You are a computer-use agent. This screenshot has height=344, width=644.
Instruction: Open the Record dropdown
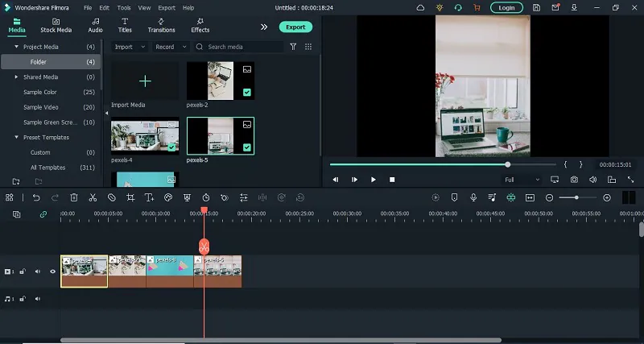coord(169,47)
